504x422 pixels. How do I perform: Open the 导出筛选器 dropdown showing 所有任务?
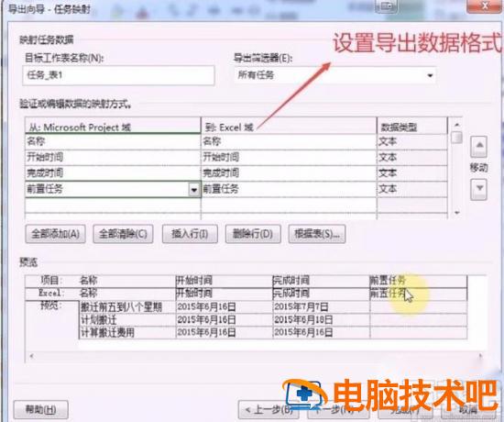click(x=334, y=75)
